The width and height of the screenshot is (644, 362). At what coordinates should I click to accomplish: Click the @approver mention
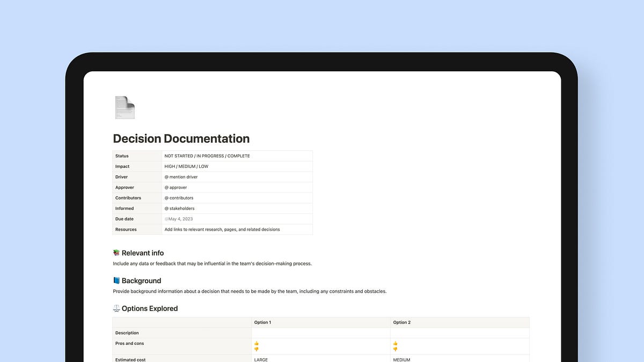(x=176, y=187)
